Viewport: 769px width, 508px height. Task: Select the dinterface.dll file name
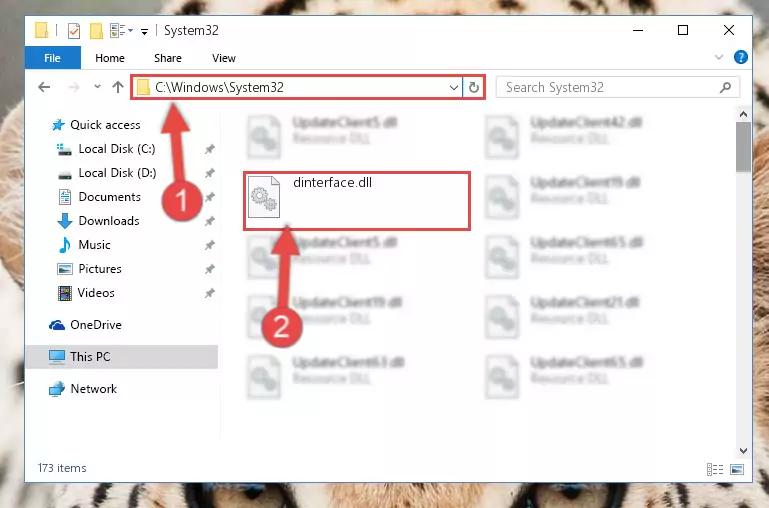333,182
